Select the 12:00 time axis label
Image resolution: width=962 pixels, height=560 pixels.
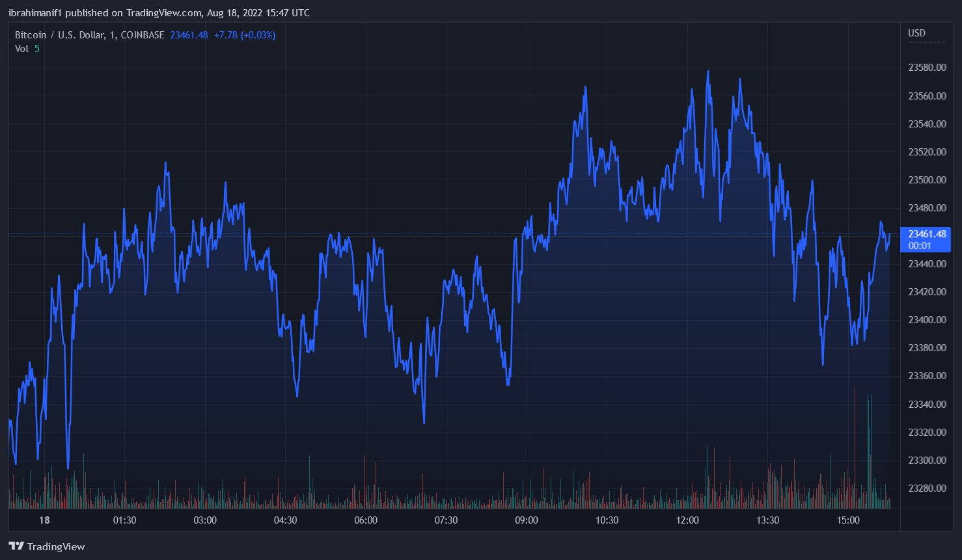pyautogui.click(x=687, y=520)
